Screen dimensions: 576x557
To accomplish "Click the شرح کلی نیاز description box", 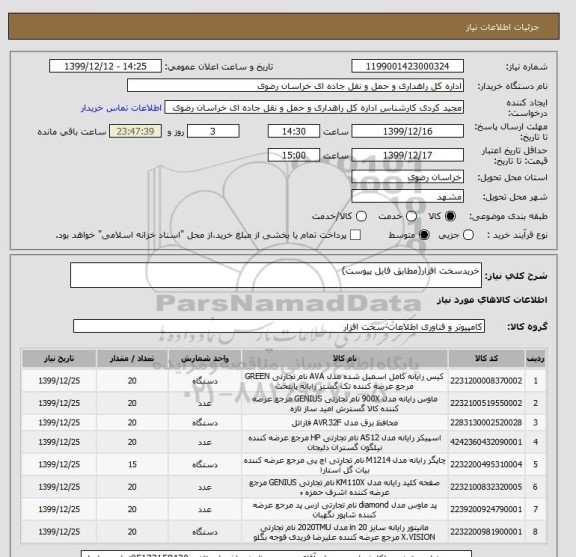I will tap(276, 275).
